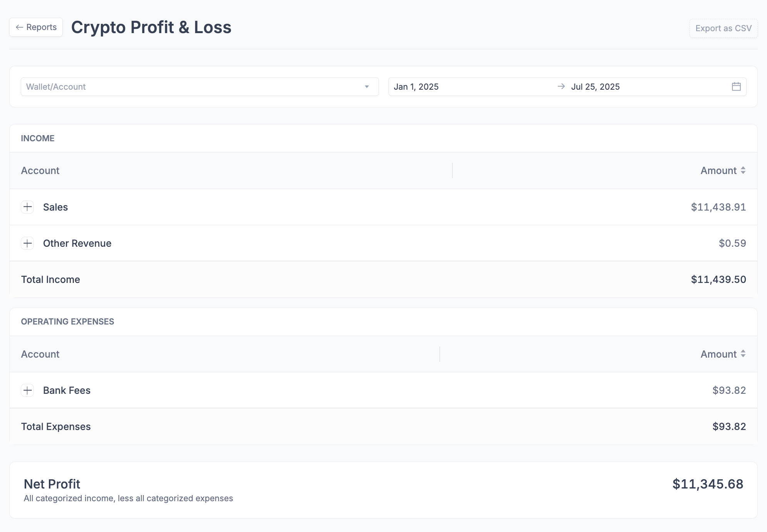This screenshot has width=767, height=532.
Task: Expand the Bank Fees expense row
Action: tap(27, 390)
